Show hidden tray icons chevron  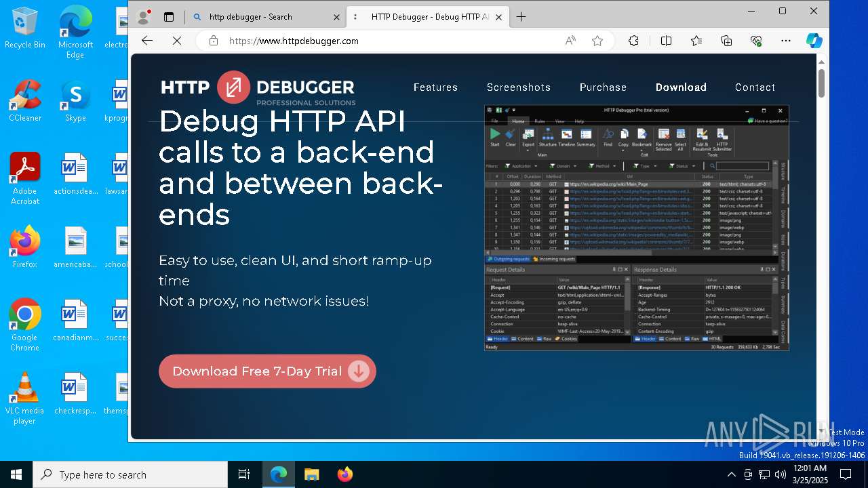click(731, 474)
